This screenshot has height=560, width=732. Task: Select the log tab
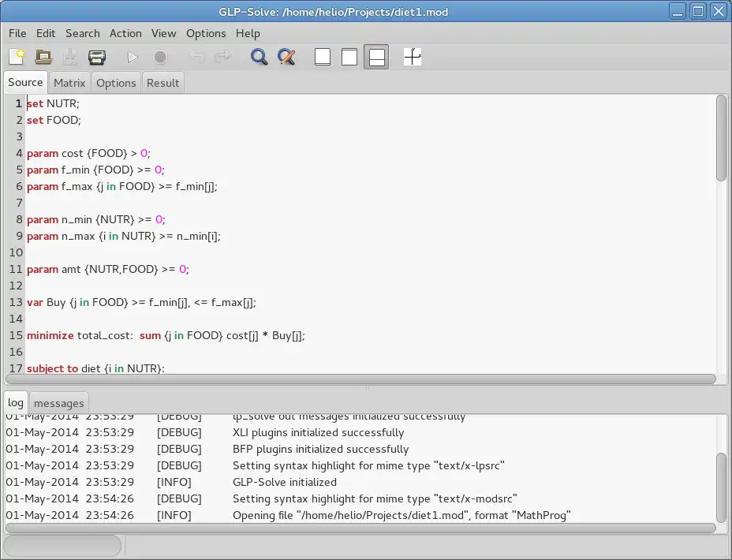(x=16, y=403)
